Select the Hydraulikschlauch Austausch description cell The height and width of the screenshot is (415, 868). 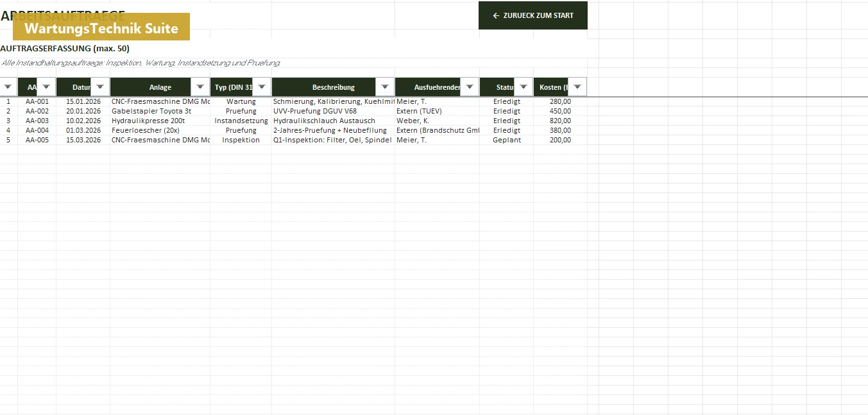coord(333,121)
